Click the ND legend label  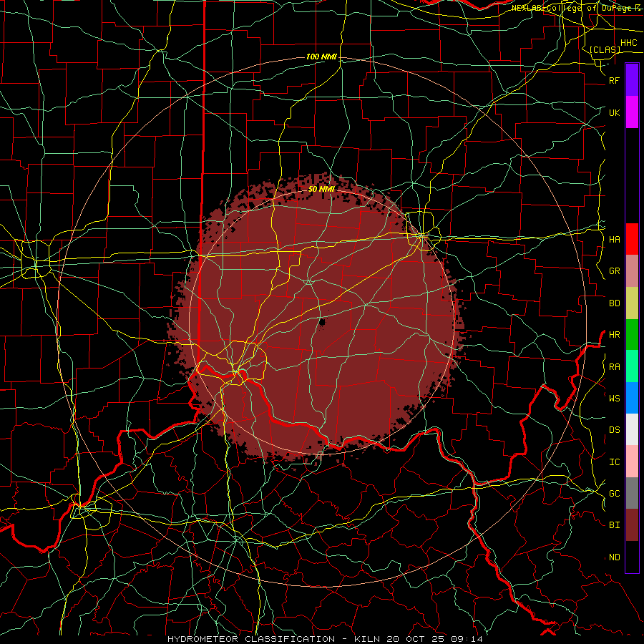615,557
